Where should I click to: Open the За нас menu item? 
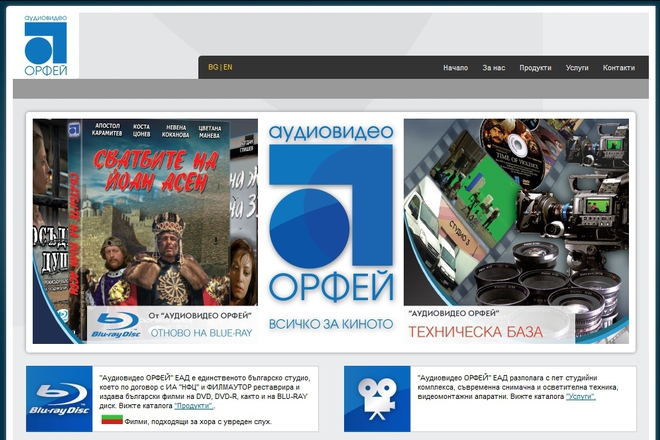(493, 68)
